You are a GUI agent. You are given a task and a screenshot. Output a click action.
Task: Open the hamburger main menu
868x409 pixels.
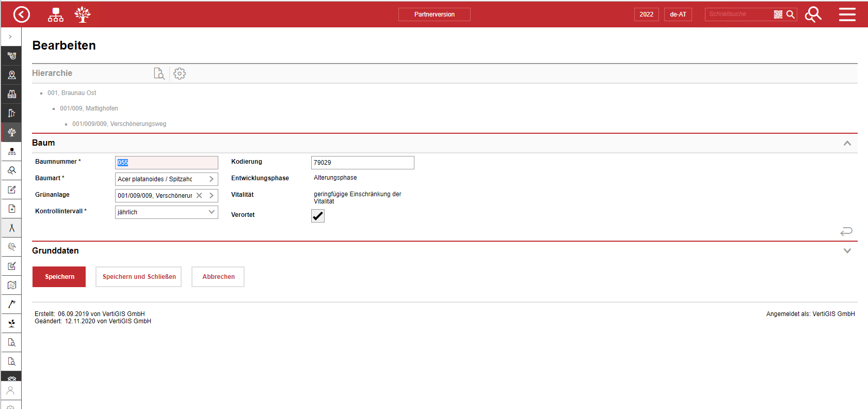pos(847,14)
